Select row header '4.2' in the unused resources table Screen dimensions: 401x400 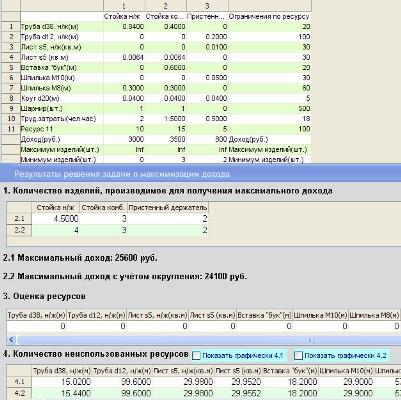[19, 393]
